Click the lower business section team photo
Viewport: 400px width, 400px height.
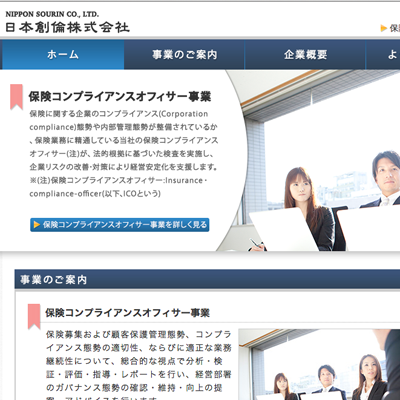(x=319, y=364)
